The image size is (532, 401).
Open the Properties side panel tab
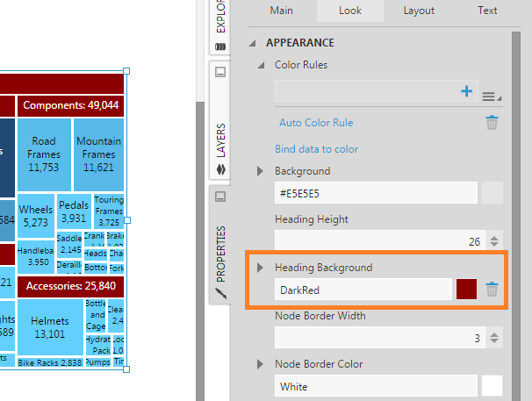[x=220, y=254]
